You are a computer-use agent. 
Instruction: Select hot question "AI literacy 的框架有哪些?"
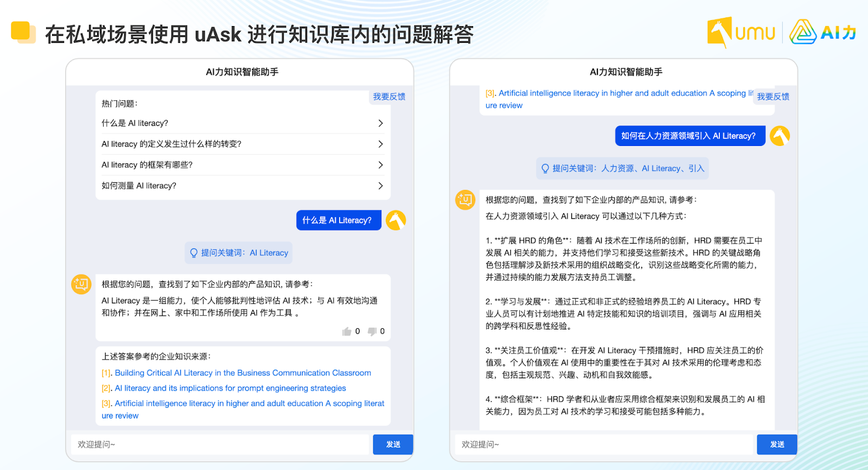coord(242,165)
